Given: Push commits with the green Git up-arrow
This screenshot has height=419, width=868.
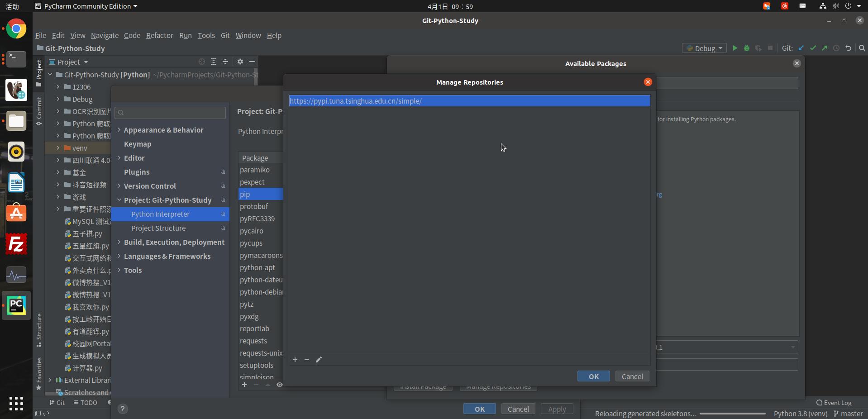Looking at the screenshot, I should (825, 48).
